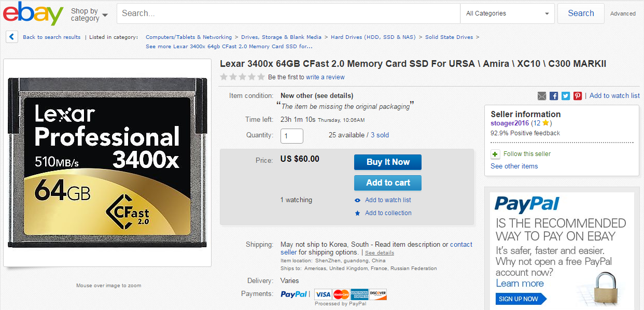Open seller stoager2016 profile link
This screenshot has height=310, width=644.
pyautogui.click(x=510, y=123)
